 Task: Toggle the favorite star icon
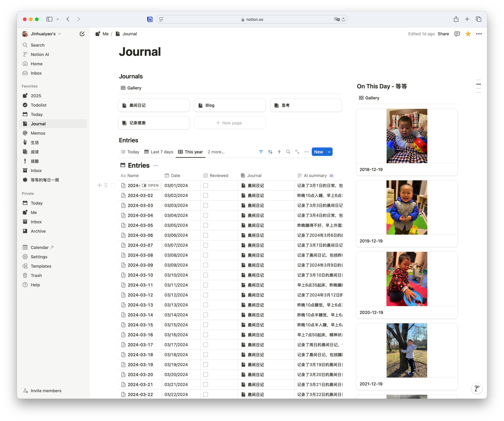click(x=468, y=34)
